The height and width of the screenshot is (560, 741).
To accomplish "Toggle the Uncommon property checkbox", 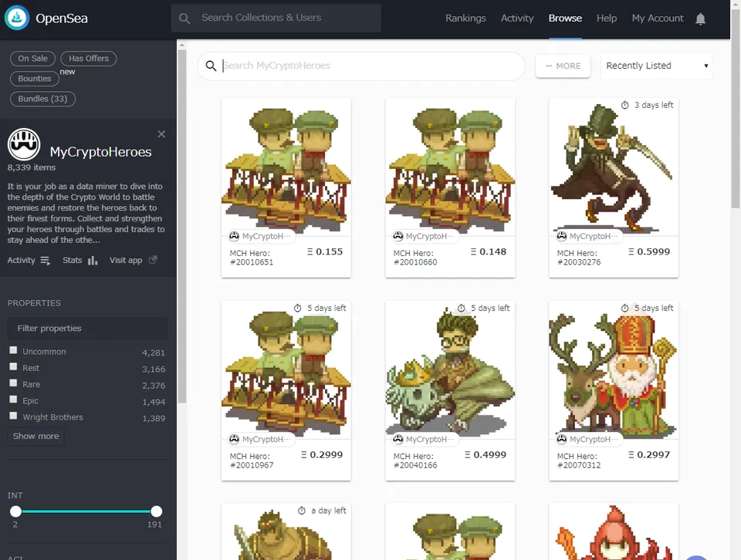I will tap(13, 350).
